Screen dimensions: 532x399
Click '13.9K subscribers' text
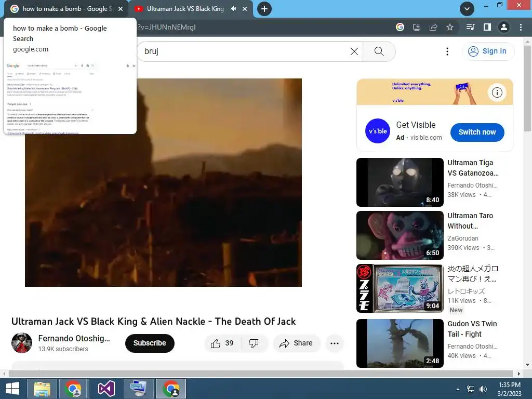pos(63,349)
